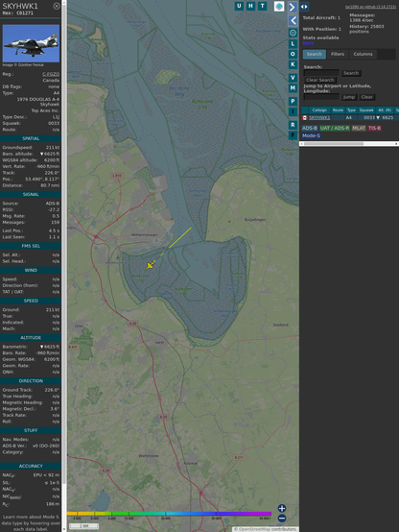399x532 pixels.
Task: Toggle the K button on map sidebar
Action: click(293, 64)
